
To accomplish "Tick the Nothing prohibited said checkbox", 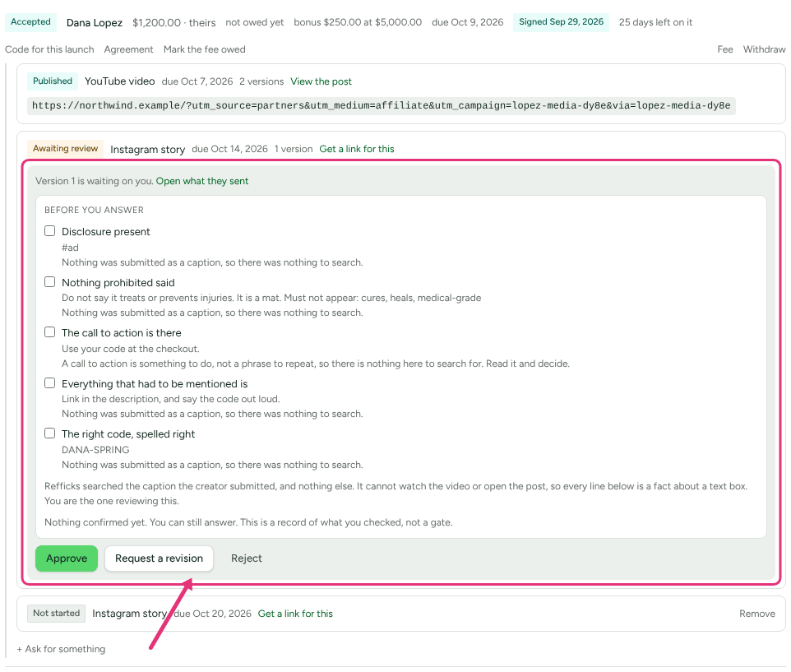I will click(49, 282).
